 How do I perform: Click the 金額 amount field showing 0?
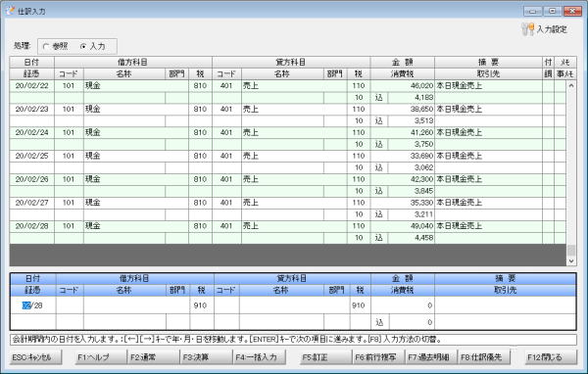click(403, 305)
